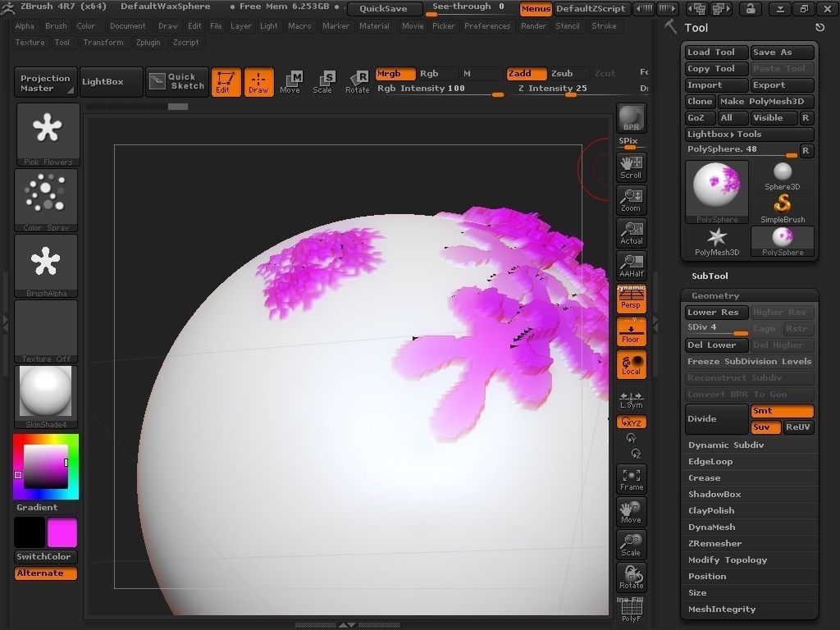Viewport: 840px width, 630px height.
Task: Click the right shelf Scale icon
Action: tap(631, 545)
